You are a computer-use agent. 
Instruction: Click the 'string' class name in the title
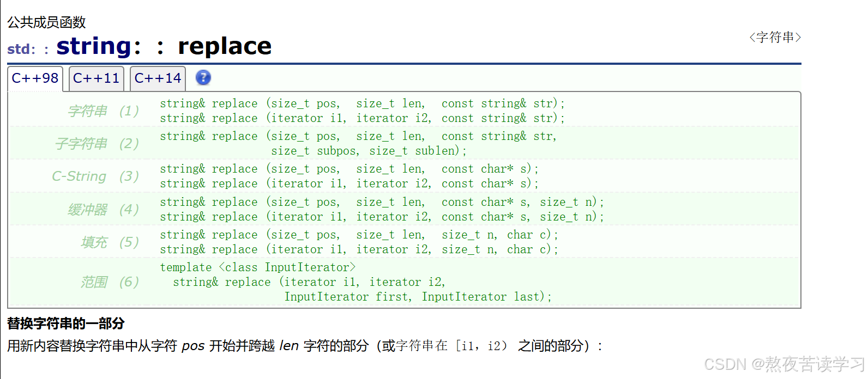tap(94, 46)
